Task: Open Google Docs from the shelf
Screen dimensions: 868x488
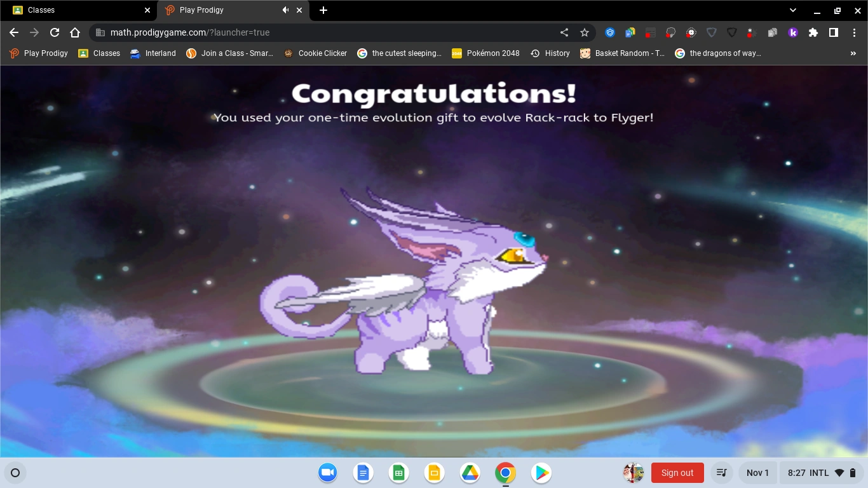Action: pyautogui.click(x=363, y=473)
